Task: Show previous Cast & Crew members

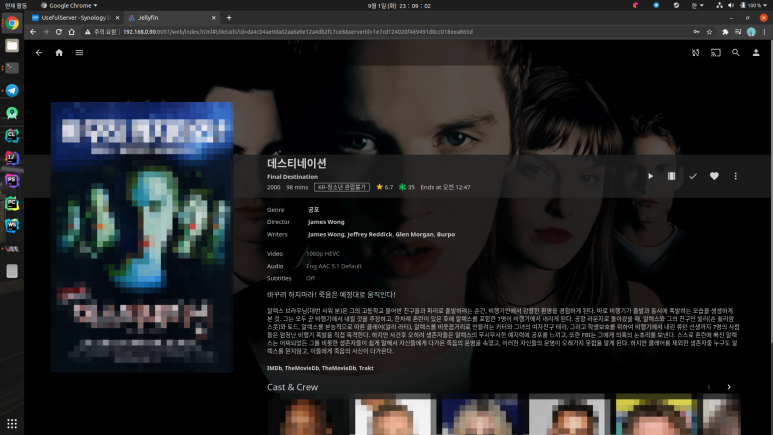Action: tap(709, 387)
